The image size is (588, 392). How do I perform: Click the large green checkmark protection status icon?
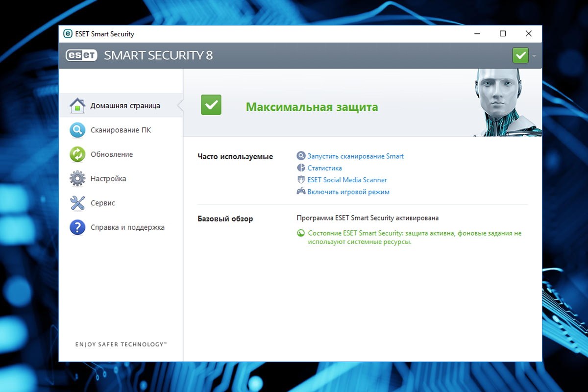pos(211,105)
